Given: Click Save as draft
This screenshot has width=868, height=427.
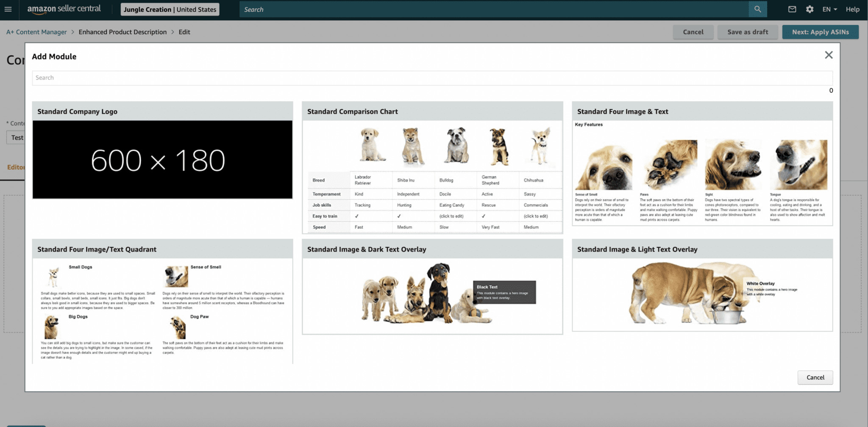Looking at the screenshot, I should coord(747,32).
